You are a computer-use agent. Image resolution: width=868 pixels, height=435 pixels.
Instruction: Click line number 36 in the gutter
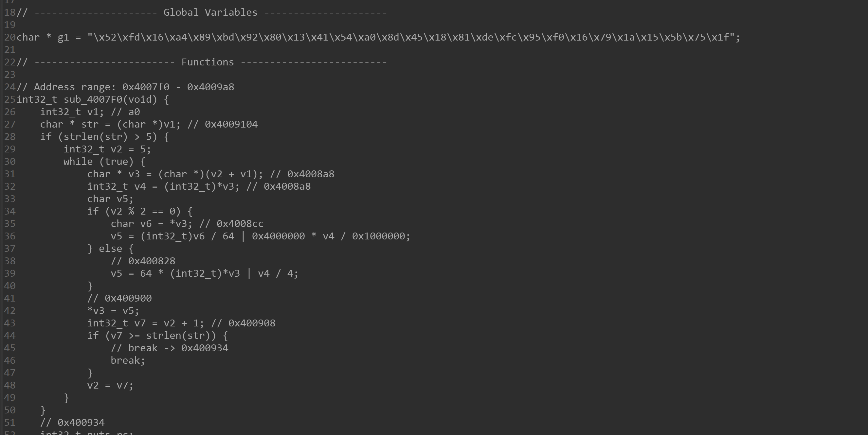click(x=10, y=236)
